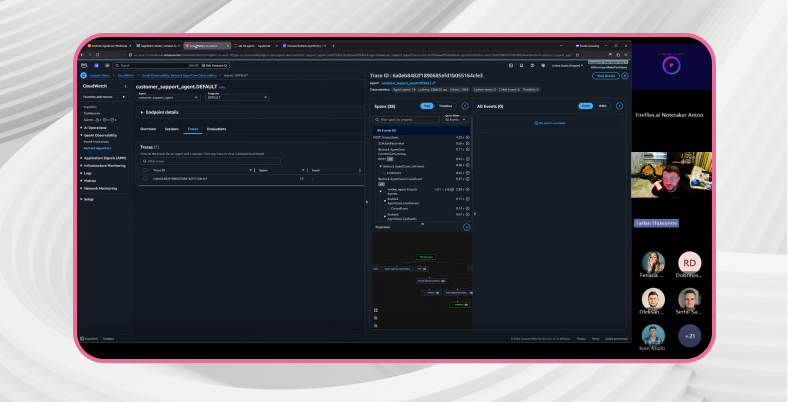Collapse the Trajectory section chevron icon
This screenshot has height=402, width=788.
(x=466, y=227)
